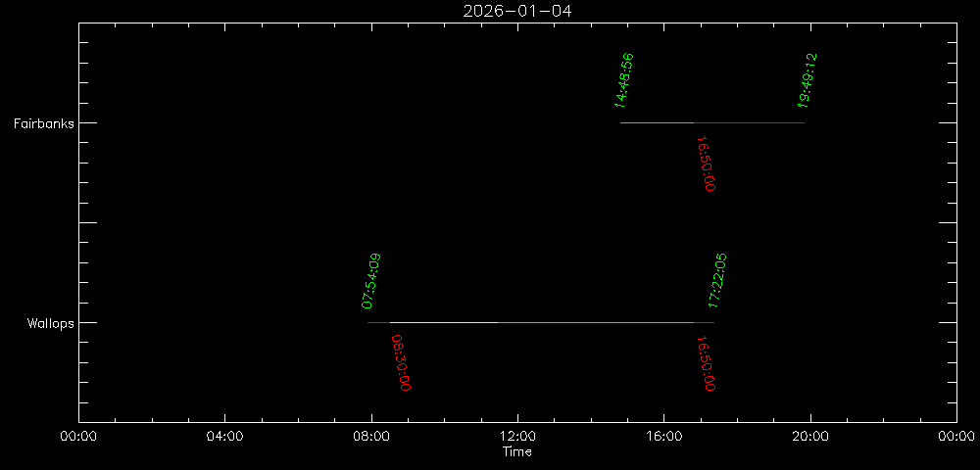Select the Fairbanks station label

[42, 123]
